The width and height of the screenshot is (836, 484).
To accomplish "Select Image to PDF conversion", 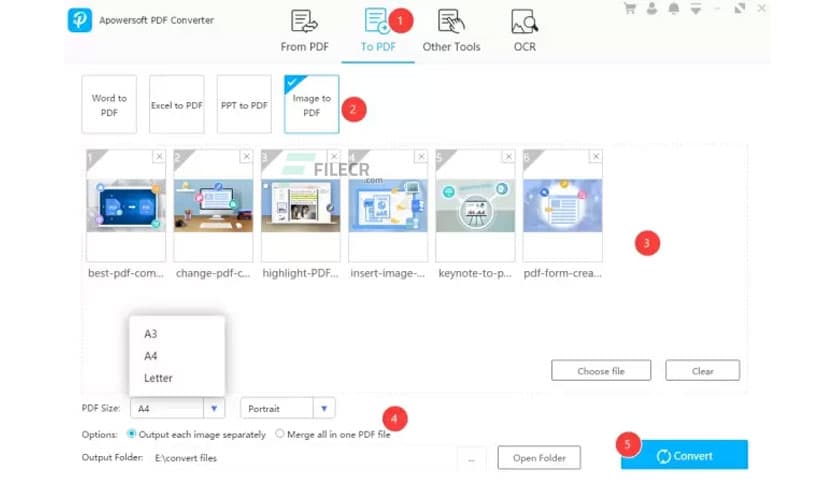I will (x=311, y=104).
